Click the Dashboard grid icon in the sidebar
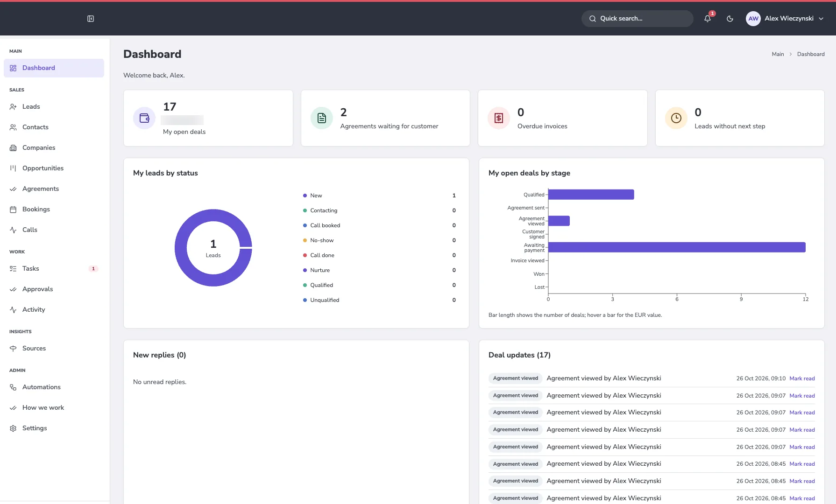The image size is (836, 504). pyautogui.click(x=13, y=68)
